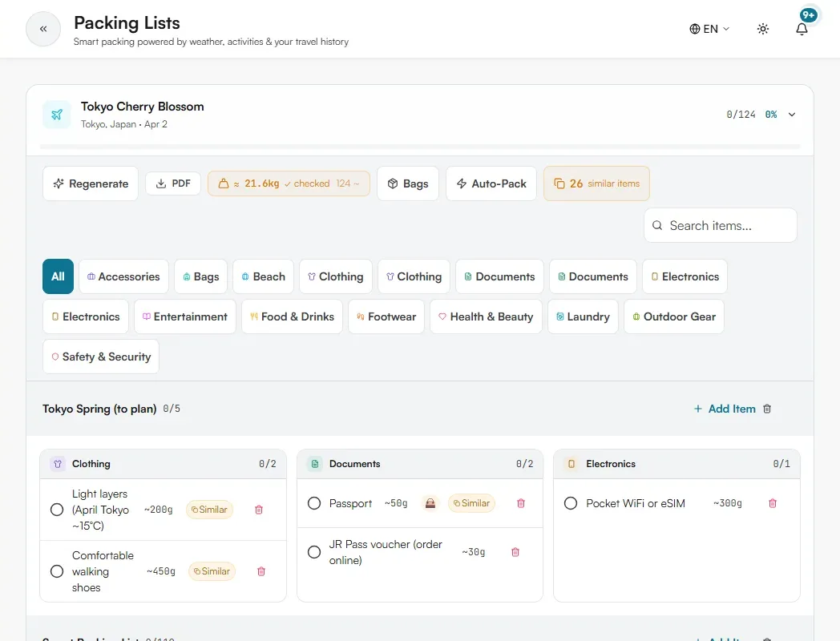Delete the Light layers item

click(x=259, y=510)
